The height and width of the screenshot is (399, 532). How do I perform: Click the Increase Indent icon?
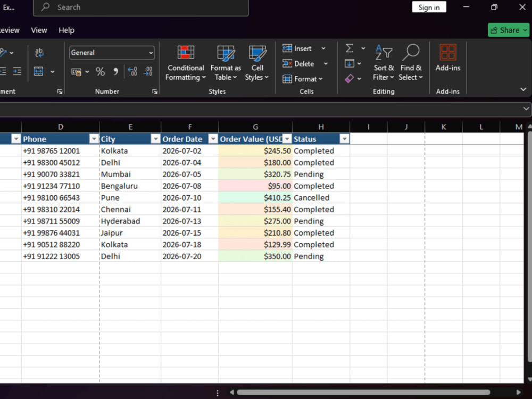coord(17,71)
